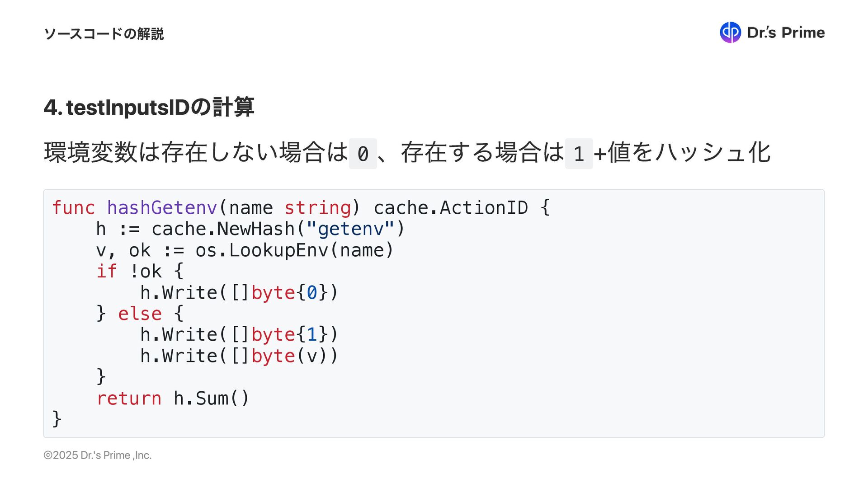The height and width of the screenshot is (488, 868).
Task: Click the ソースコードの解説 slide header
Action: pos(104,34)
